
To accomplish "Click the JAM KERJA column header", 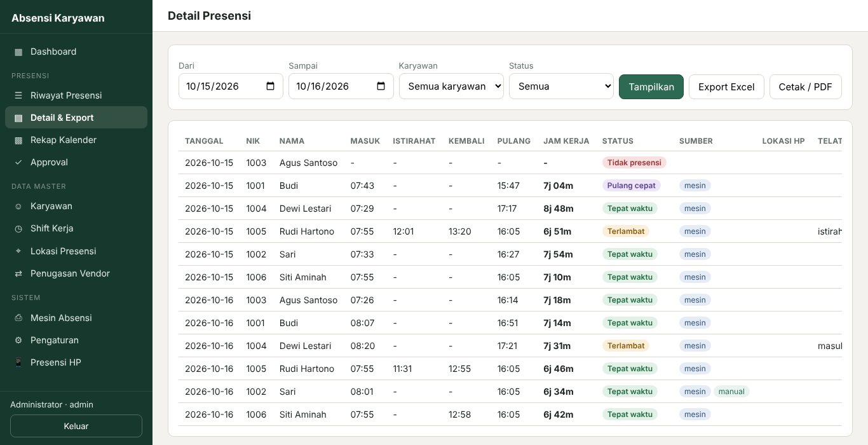I will [566, 141].
